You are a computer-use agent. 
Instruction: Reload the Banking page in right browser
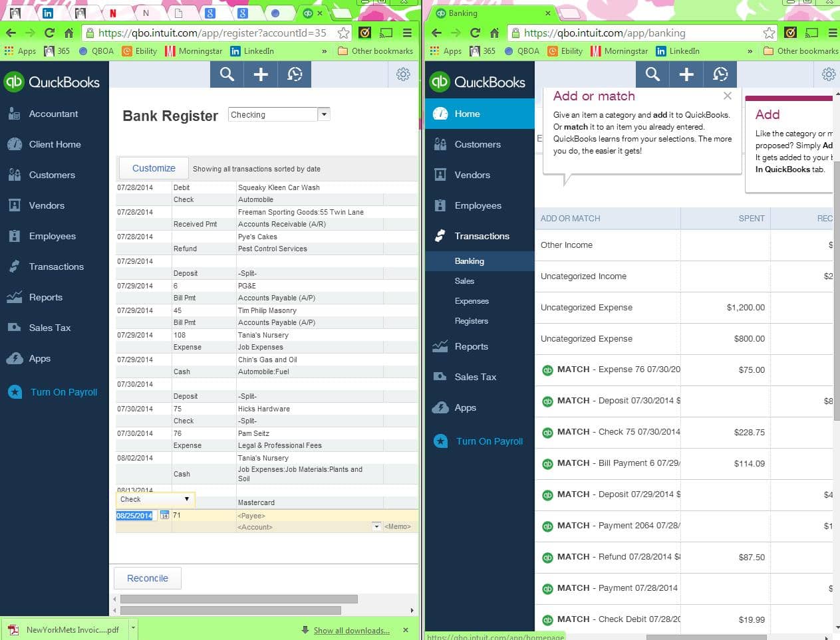point(475,33)
